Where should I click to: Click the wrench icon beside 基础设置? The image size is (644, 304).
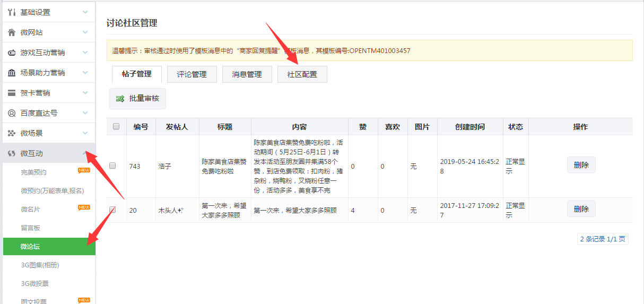tap(12, 12)
